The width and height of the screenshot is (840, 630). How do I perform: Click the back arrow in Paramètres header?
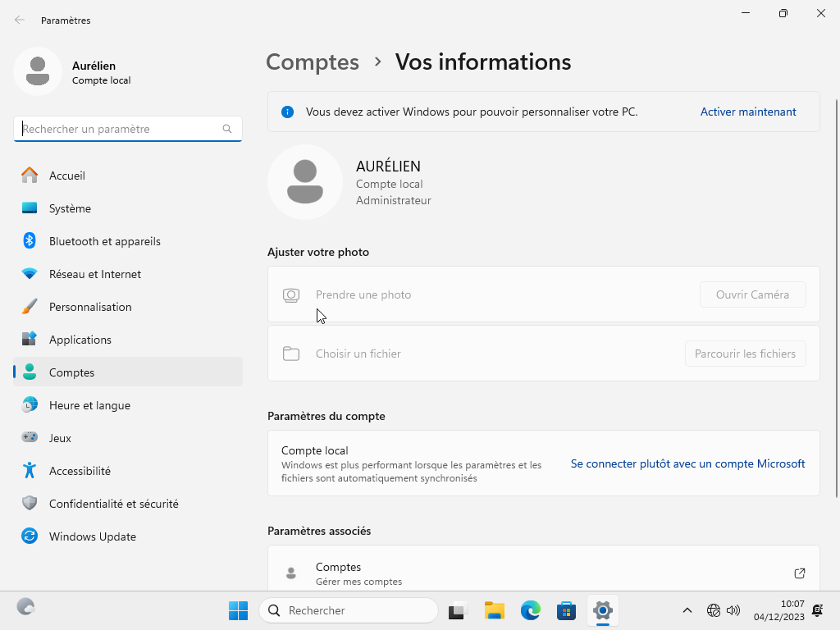[20, 21]
